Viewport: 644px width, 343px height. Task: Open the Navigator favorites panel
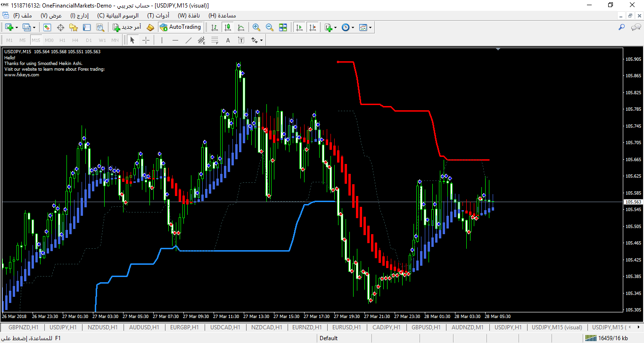[74, 27]
